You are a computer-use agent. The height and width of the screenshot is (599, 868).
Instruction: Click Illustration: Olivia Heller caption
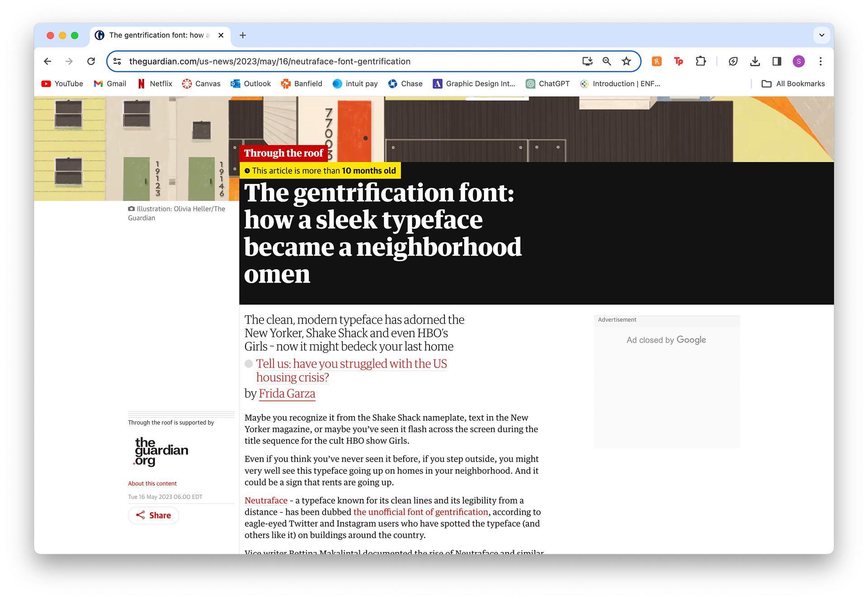(177, 213)
